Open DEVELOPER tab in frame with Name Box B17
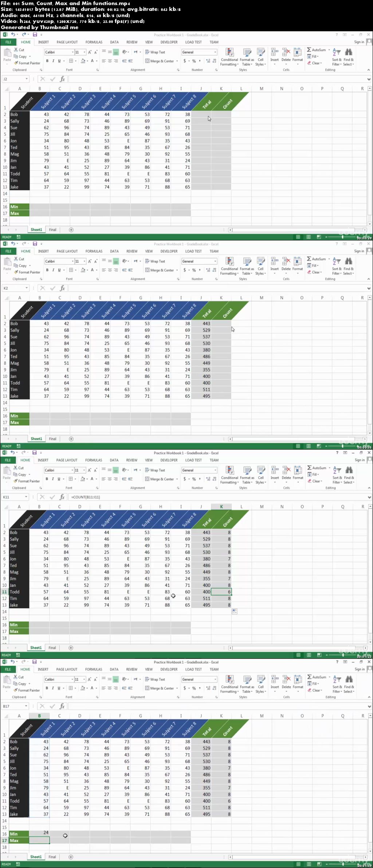The width and height of the screenshot is (373, 868). pos(169,669)
